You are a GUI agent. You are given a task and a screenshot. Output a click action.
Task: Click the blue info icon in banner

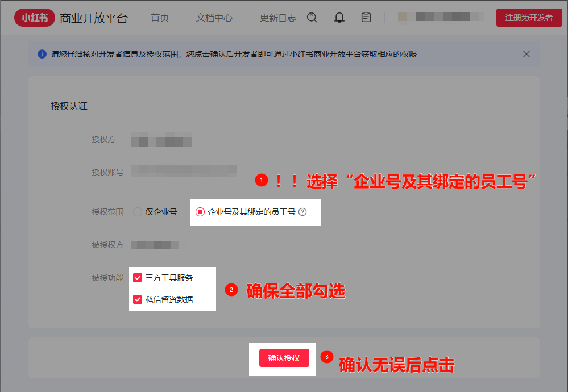[42, 54]
